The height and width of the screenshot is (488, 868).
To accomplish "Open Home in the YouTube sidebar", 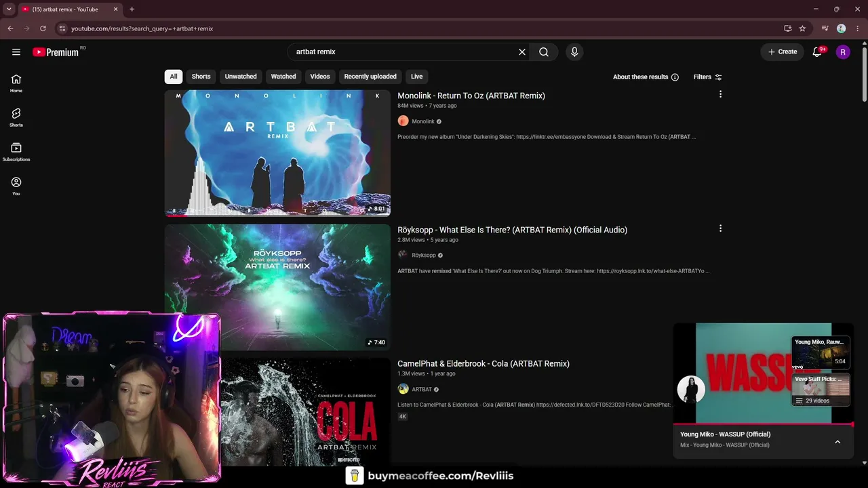I will tap(16, 83).
